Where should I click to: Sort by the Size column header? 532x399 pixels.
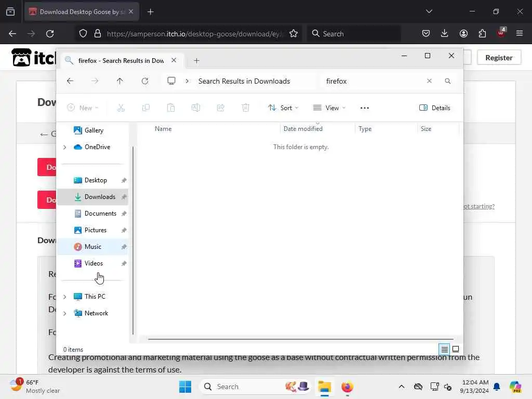(x=426, y=129)
